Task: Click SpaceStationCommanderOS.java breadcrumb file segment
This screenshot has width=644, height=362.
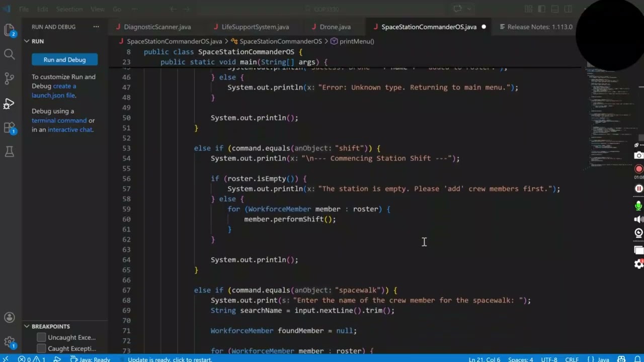Action: pyautogui.click(x=174, y=41)
